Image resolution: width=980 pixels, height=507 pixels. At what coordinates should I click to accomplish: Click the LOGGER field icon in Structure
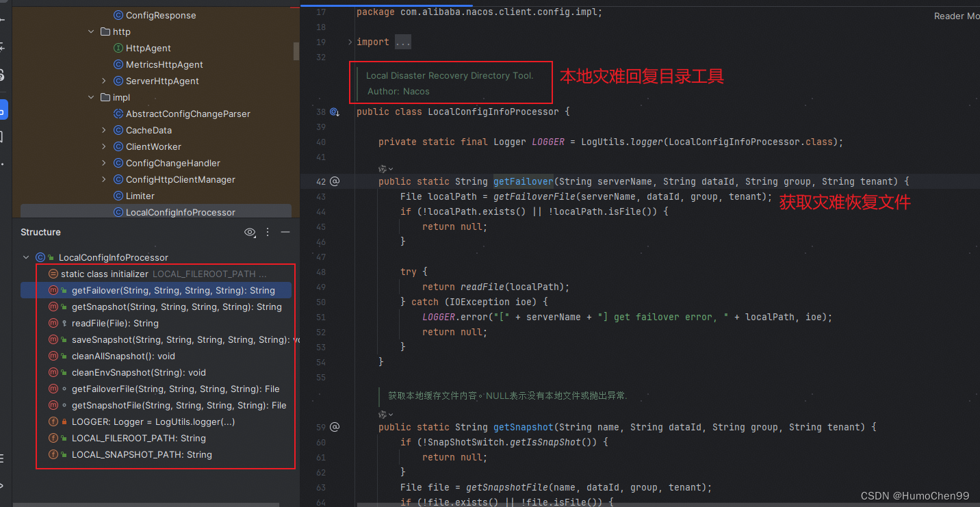coord(53,421)
